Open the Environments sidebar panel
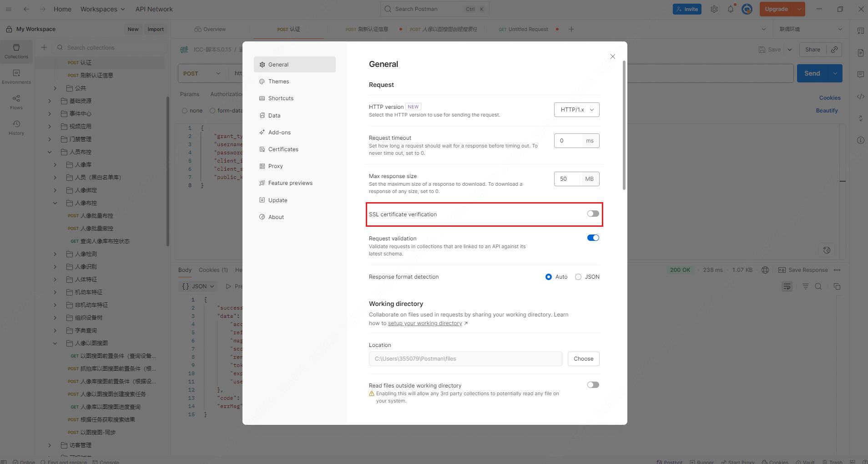The image size is (868, 464). [x=16, y=76]
